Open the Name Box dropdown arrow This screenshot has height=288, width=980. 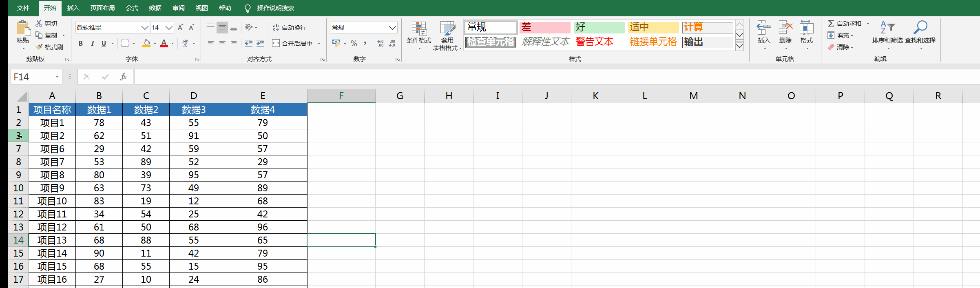[57, 77]
